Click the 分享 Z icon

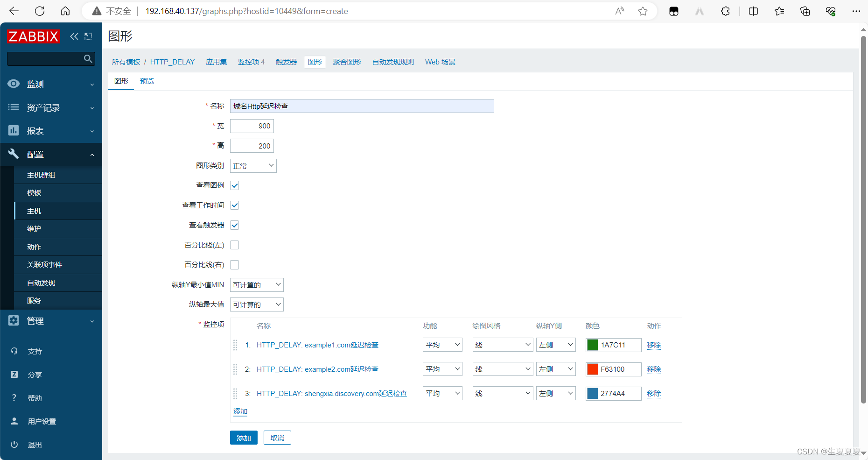14,375
